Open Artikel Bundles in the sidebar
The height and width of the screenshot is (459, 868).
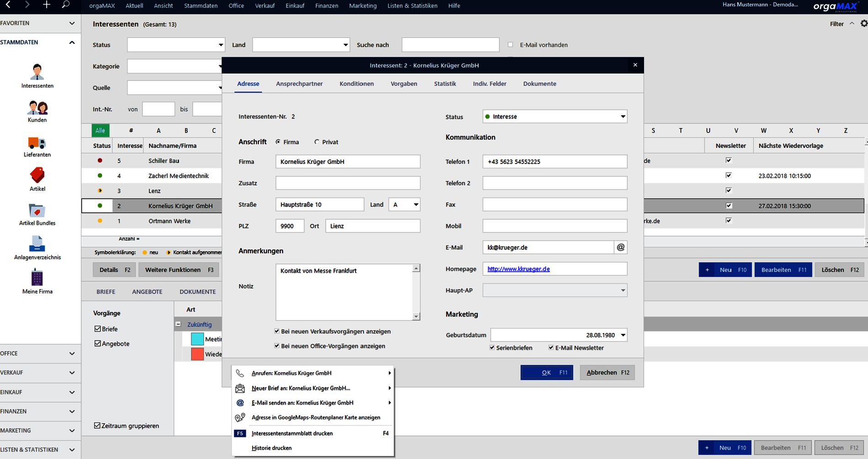click(37, 214)
